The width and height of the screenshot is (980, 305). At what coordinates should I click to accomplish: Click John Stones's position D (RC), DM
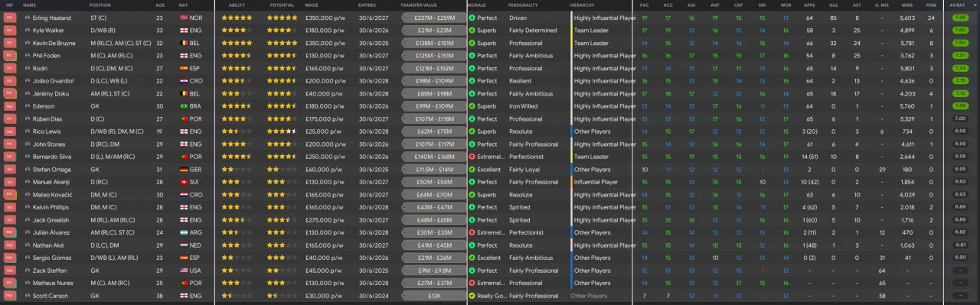click(x=104, y=144)
